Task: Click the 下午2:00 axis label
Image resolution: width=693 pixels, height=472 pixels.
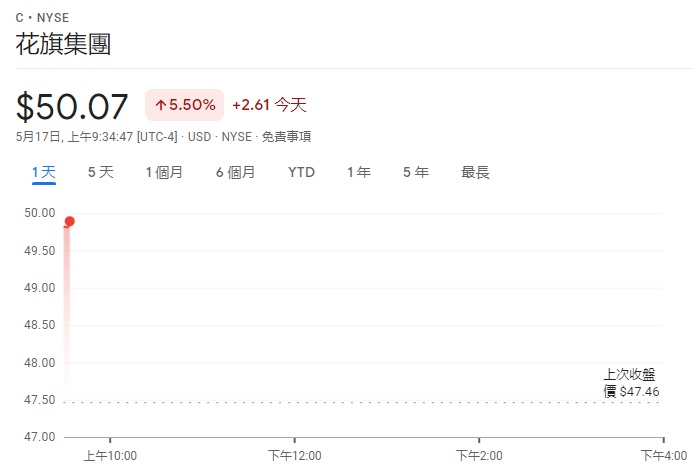Action: [479, 456]
